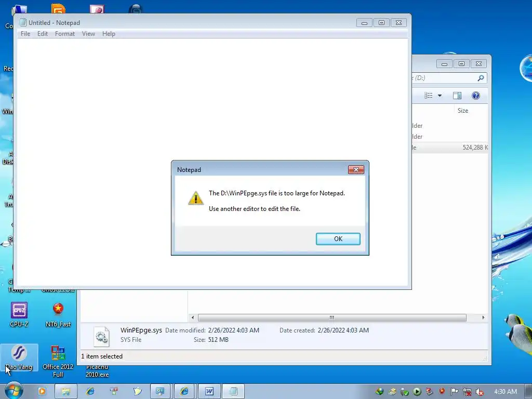
Task: Launch the media player taskbar icon
Action: tap(42, 391)
